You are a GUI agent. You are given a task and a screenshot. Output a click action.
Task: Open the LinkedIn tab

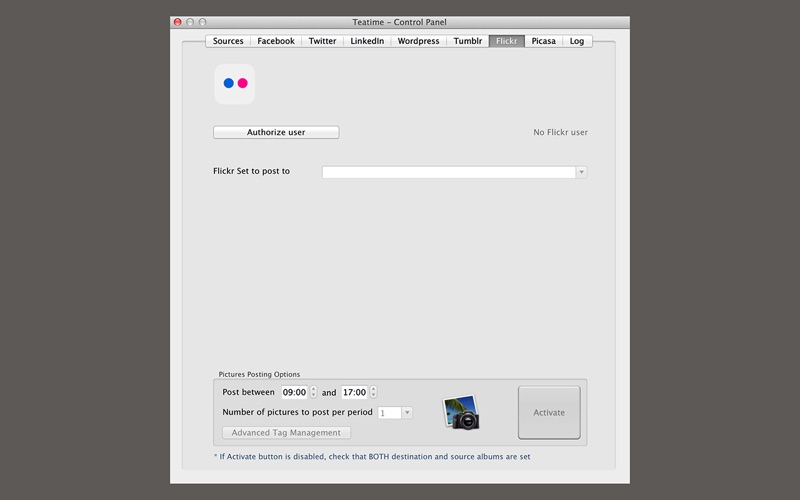pyautogui.click(x=367, y=41)
